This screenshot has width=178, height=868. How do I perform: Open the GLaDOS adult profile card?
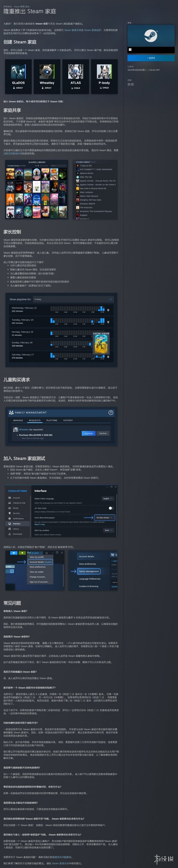tap(18, 76)
